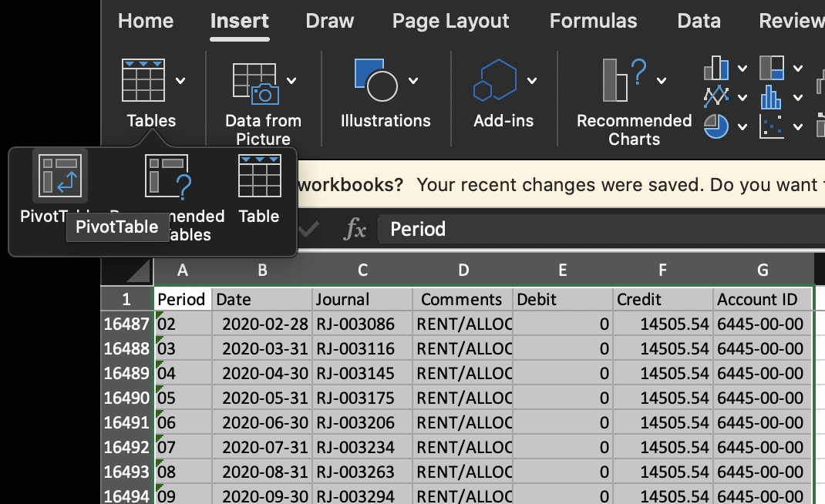Click the formula bar containing Period
Image resolution: width=825 pixels, height=504 pixels.
pyautogui.click(x=601, y=230)
